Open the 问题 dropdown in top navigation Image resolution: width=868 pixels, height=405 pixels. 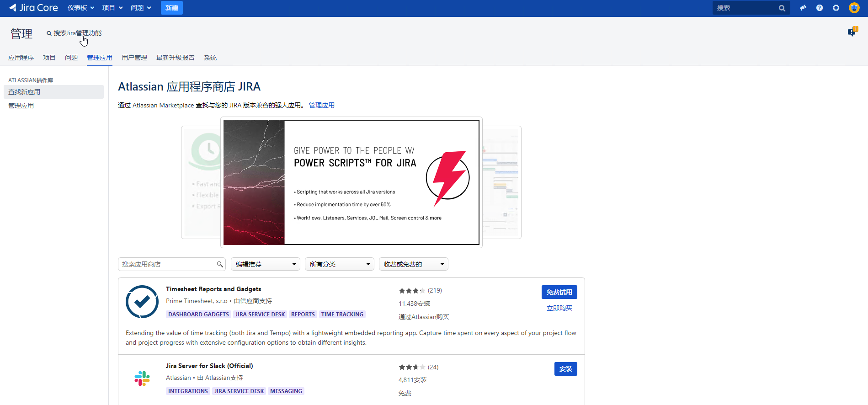click(x=141, y=8)
